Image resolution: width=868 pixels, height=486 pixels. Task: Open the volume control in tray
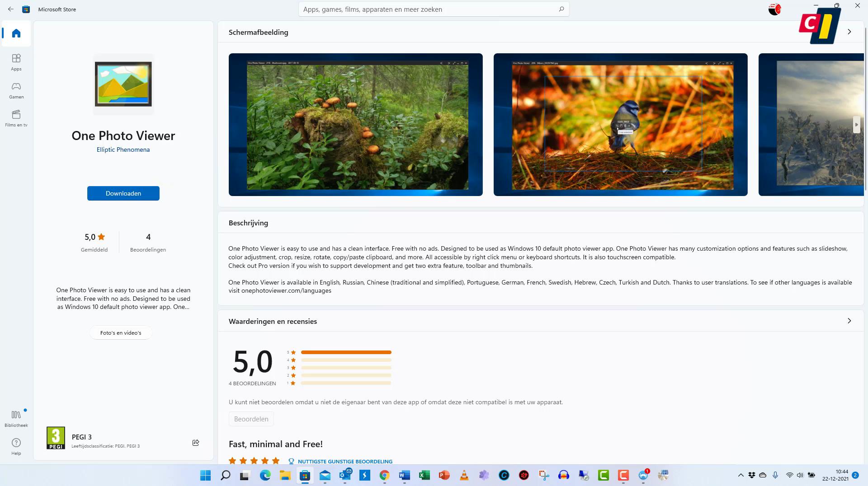[x=800, y=475]
